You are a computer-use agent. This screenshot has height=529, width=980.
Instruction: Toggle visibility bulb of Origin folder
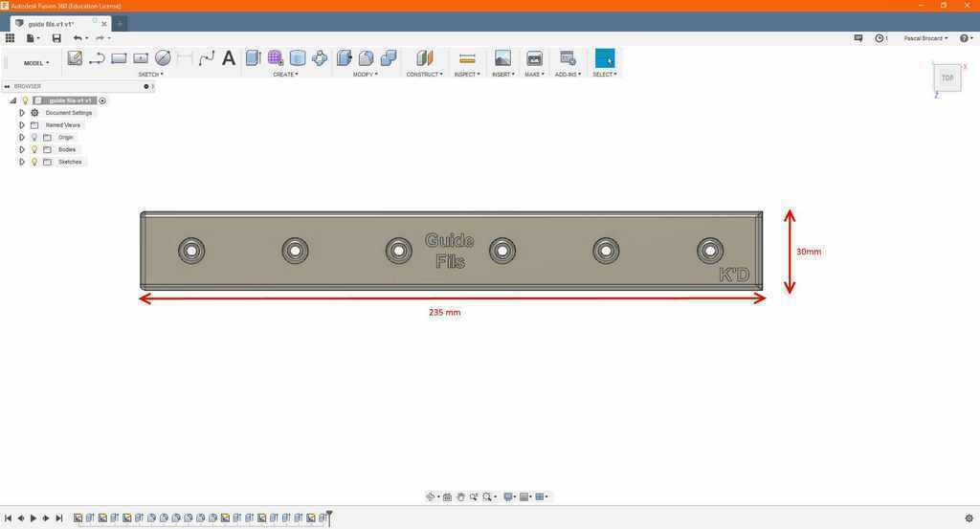click(34, 137)
